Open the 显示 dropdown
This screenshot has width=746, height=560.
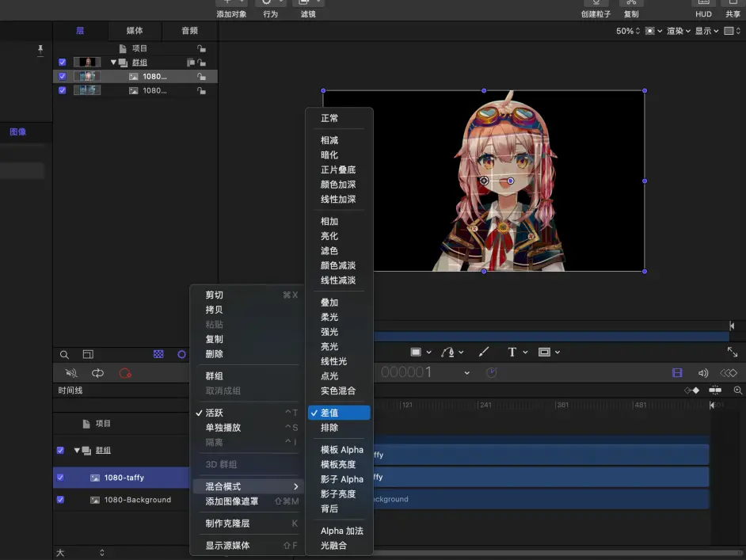[x=706, y=31]
